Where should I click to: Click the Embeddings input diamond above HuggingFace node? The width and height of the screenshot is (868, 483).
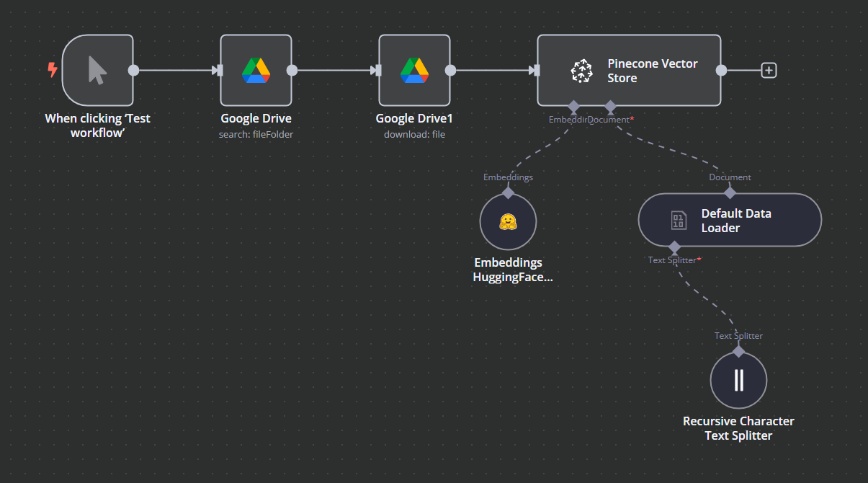pyautogui.click(x=508, y=192)
